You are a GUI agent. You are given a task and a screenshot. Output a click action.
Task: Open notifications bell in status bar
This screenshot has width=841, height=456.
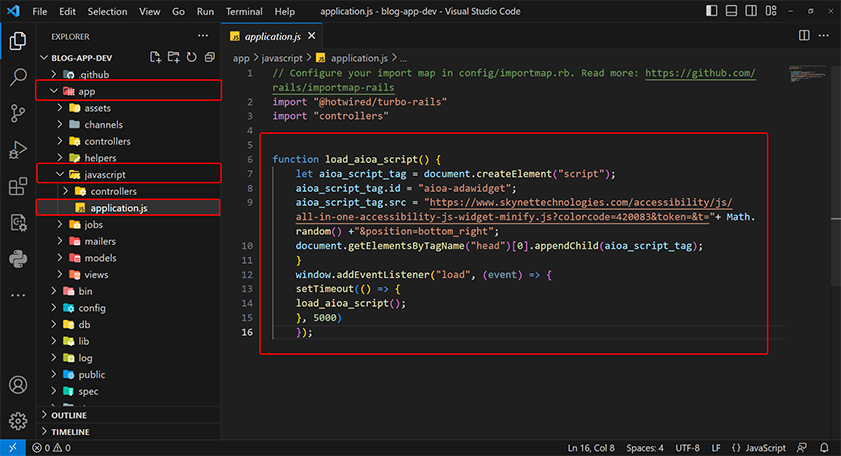tap(824, 447)
